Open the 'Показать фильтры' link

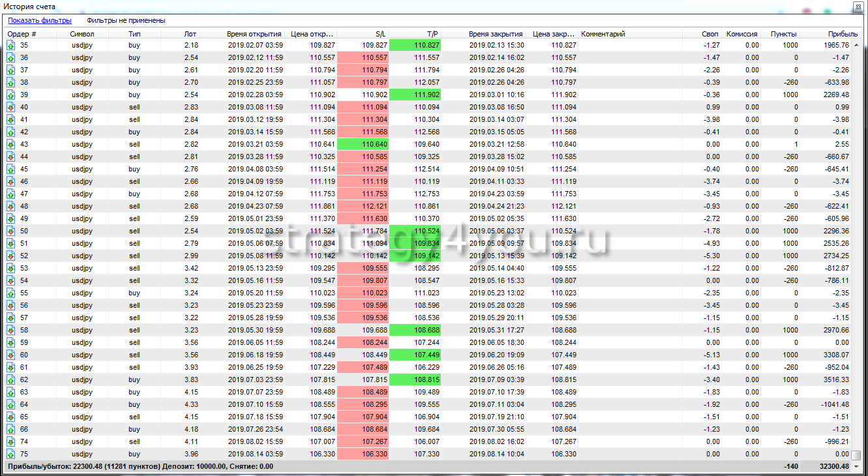coord(40,20)
